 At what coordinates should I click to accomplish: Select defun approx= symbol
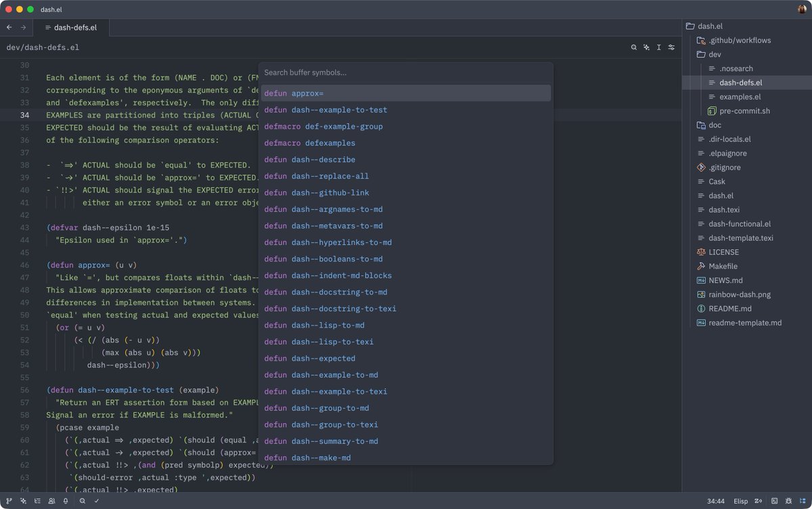point(406,93)
